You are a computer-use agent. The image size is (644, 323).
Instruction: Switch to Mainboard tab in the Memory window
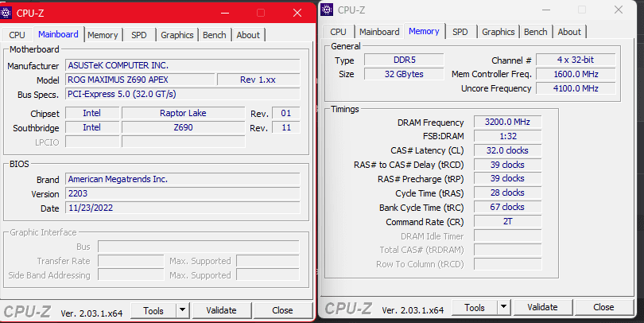point(379,32)
